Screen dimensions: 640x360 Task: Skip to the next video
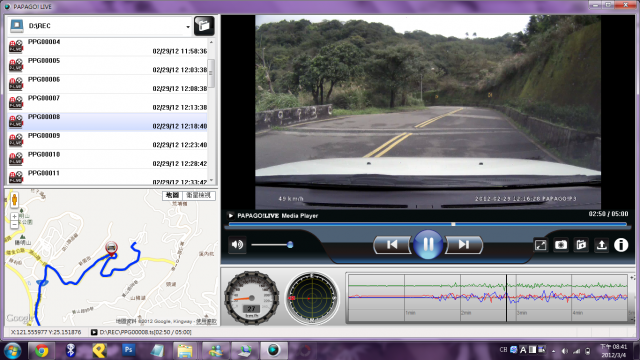point(464,244)
